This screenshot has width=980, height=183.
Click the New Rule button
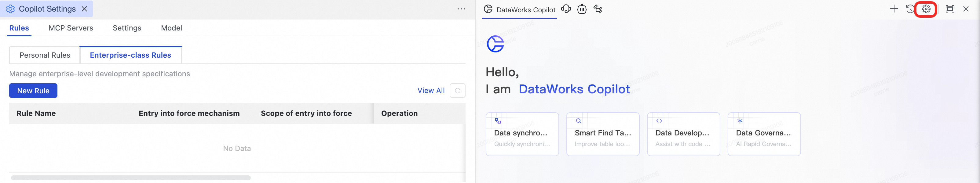tap(33, 91)
